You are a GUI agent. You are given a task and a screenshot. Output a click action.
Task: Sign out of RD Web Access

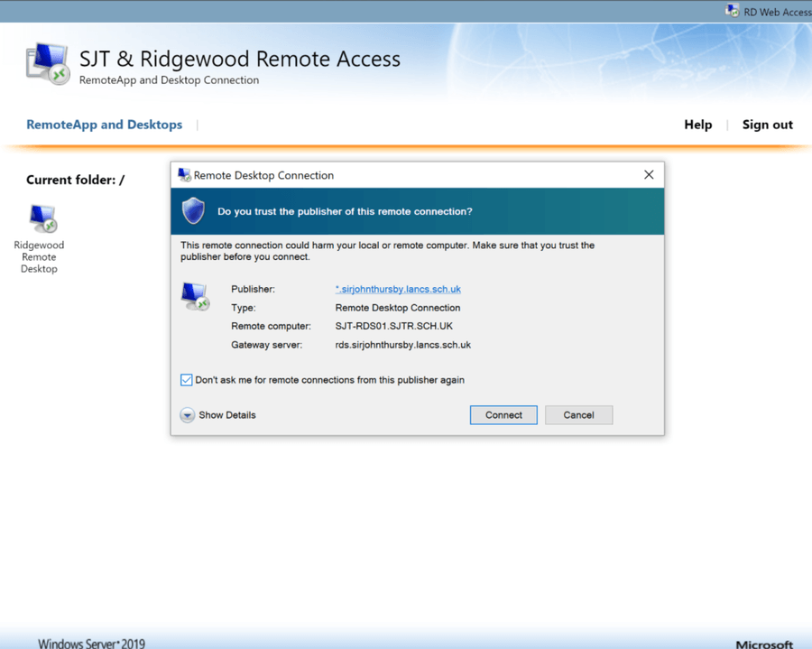[768, 125]
